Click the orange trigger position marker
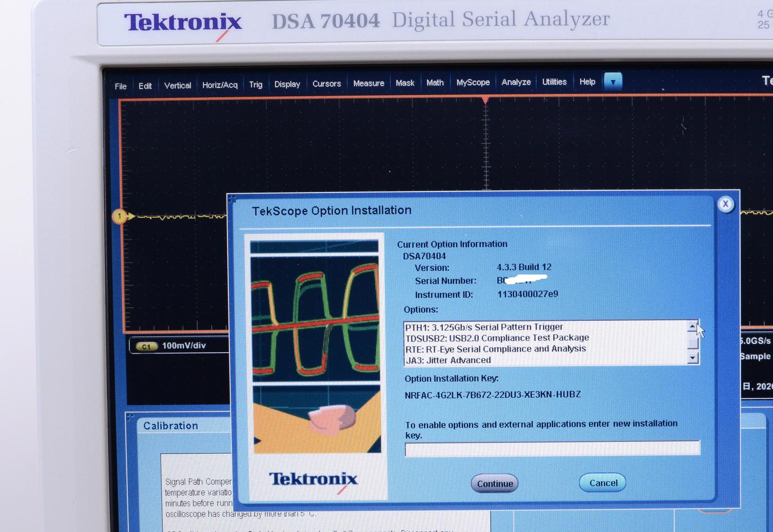This screenshot has width=773, height=532. click(x=485, y=99)
